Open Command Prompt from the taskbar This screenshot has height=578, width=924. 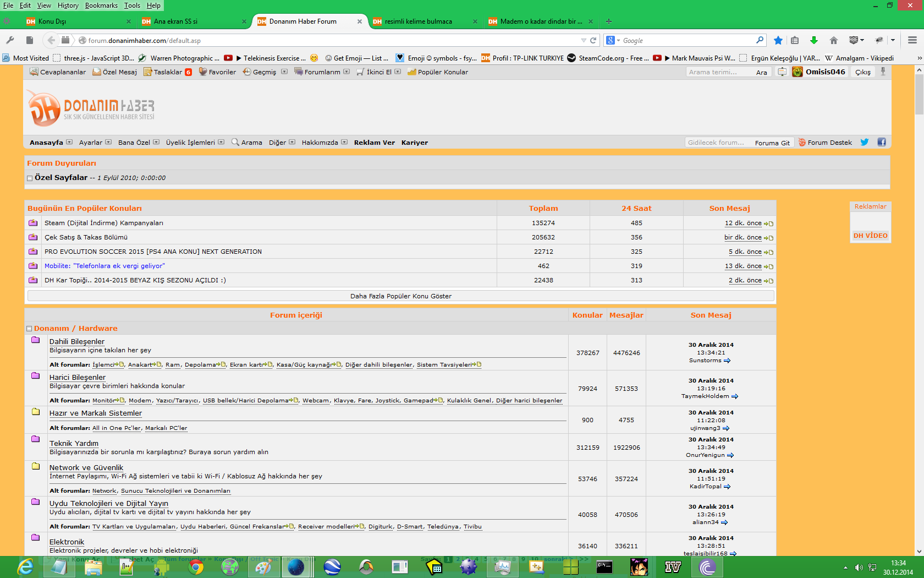click(604, 567)
